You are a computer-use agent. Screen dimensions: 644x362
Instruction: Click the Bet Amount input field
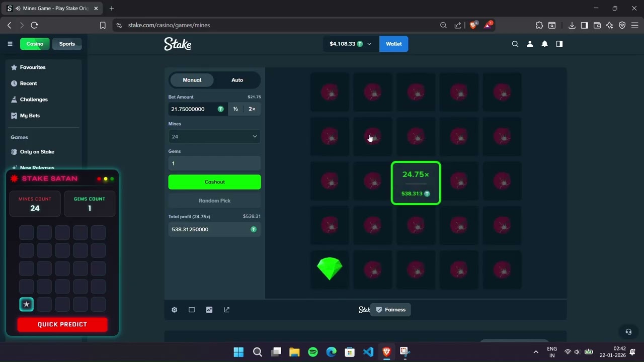click(197, 109)
